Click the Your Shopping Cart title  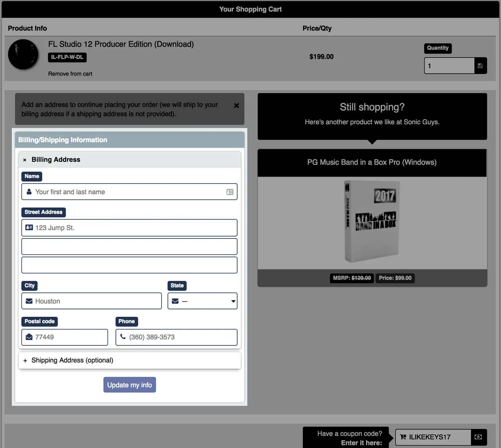click(250, 9)
